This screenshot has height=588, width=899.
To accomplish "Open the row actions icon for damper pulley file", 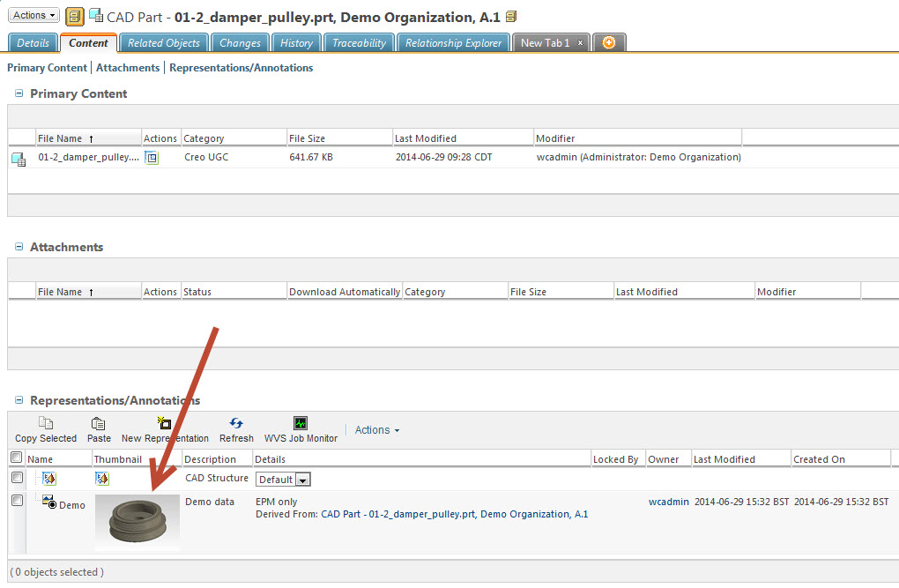I will 152,157.
